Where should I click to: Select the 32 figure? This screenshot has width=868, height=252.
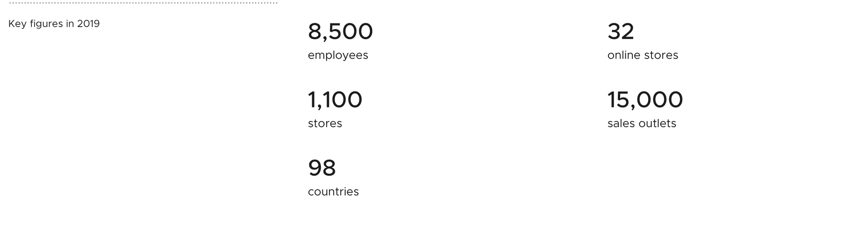point(621,32)
